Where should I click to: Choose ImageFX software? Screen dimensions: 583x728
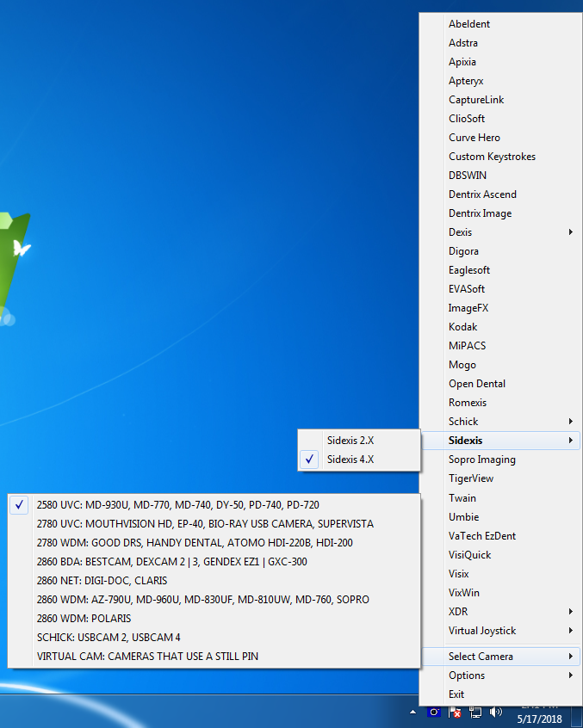[x=501, y=308]
